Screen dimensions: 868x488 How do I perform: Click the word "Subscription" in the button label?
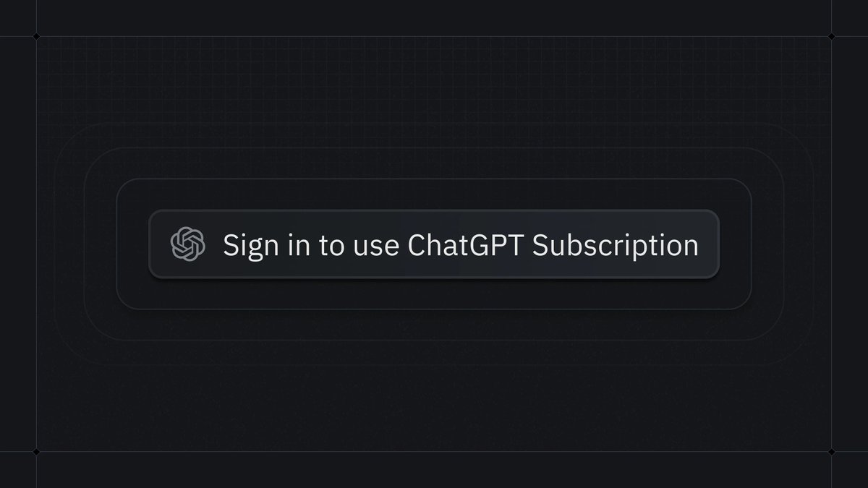tap(616, 246)
